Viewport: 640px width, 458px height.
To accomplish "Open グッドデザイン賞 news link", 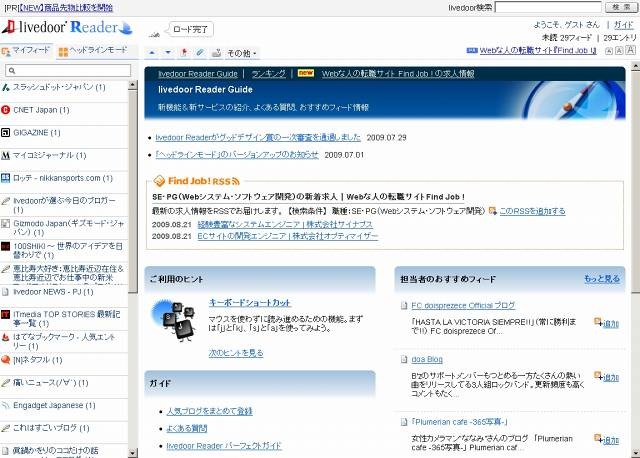I will click(x=258, y=138).
